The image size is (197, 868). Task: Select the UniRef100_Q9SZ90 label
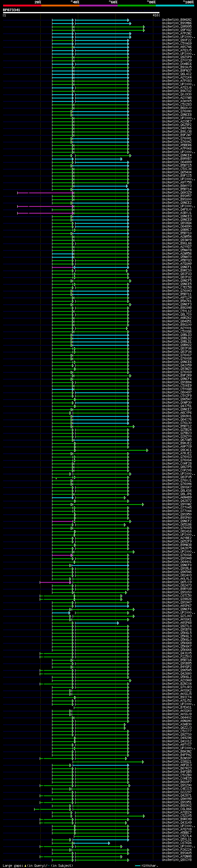177,785
